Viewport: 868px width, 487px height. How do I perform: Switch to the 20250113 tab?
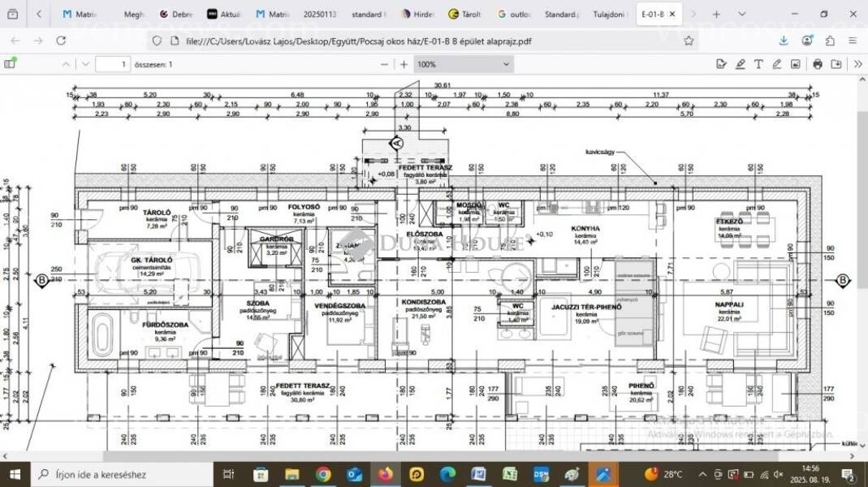click(320, 15)
